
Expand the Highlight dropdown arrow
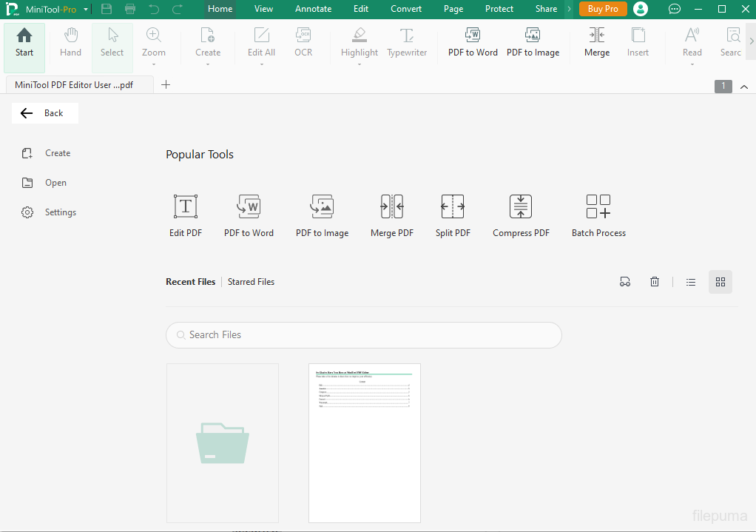click(x=360, y=64)
